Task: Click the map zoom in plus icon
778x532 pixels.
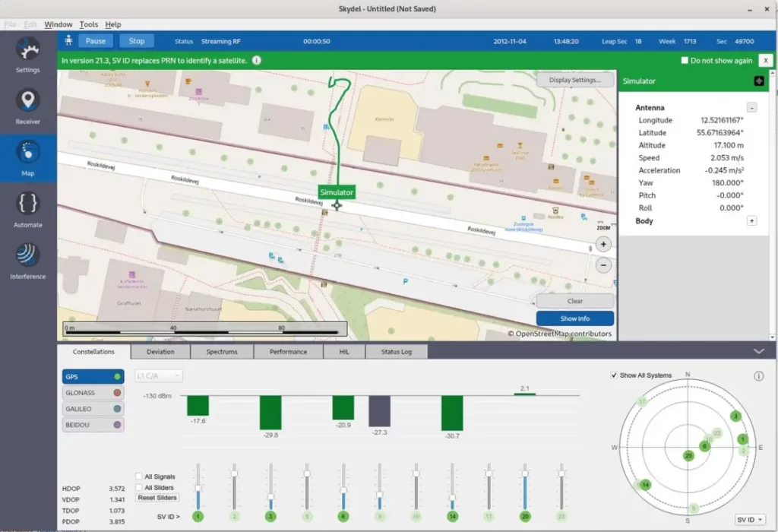Action: (602, 244)
